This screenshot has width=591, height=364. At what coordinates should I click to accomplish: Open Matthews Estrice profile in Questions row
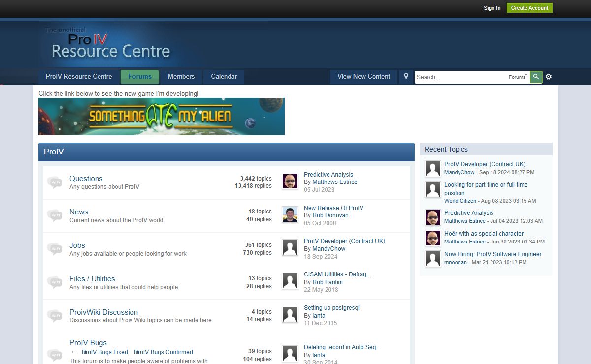(x=335, y=182)
